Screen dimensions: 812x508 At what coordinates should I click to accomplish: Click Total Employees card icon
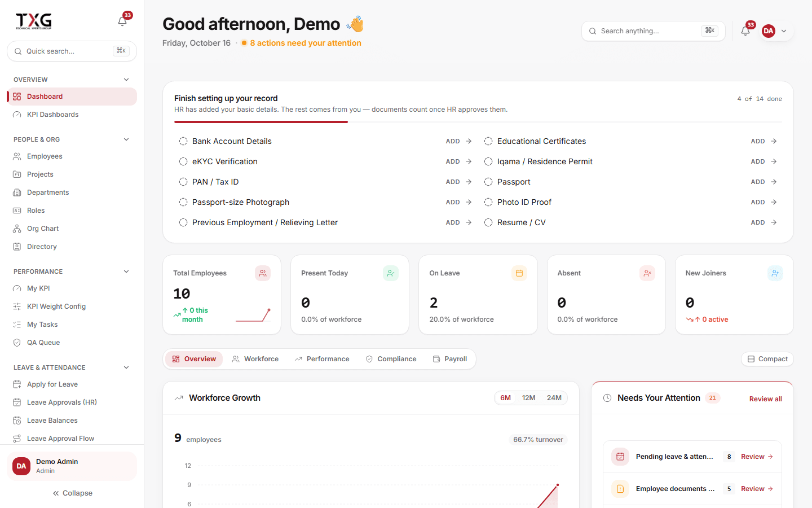[x=263, y=273]
